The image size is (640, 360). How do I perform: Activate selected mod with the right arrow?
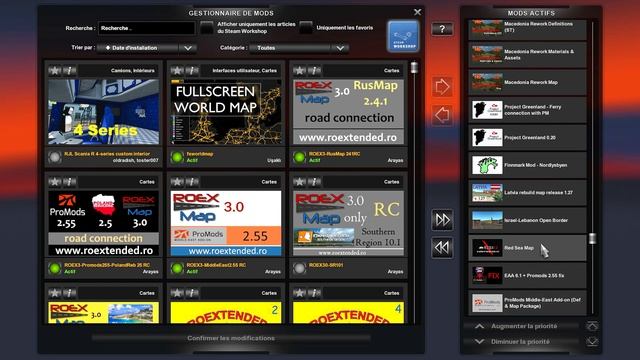(442, 87)
